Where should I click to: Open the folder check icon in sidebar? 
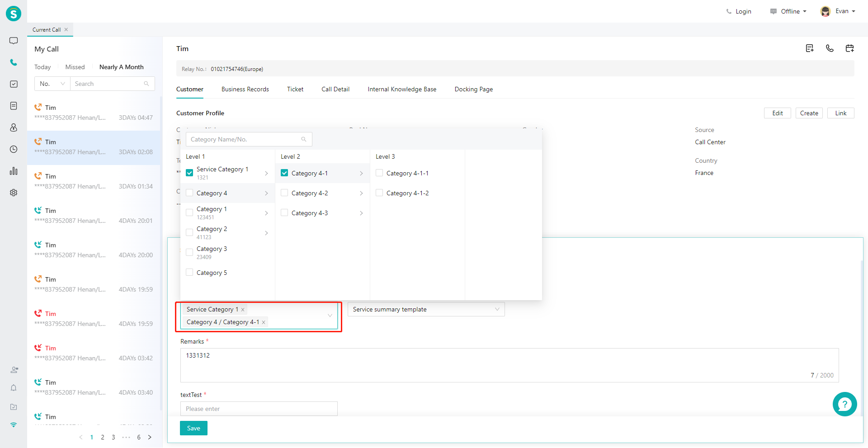pyautogui.click(x=14, y=407)
